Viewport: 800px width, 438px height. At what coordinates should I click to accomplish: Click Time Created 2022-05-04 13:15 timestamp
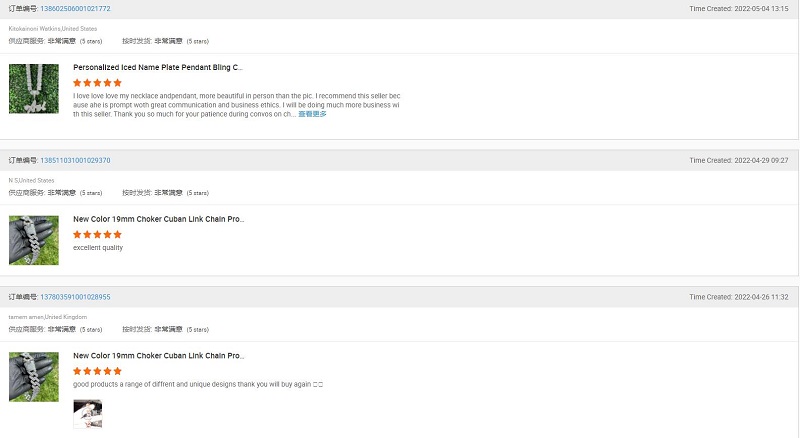[739, 9]
